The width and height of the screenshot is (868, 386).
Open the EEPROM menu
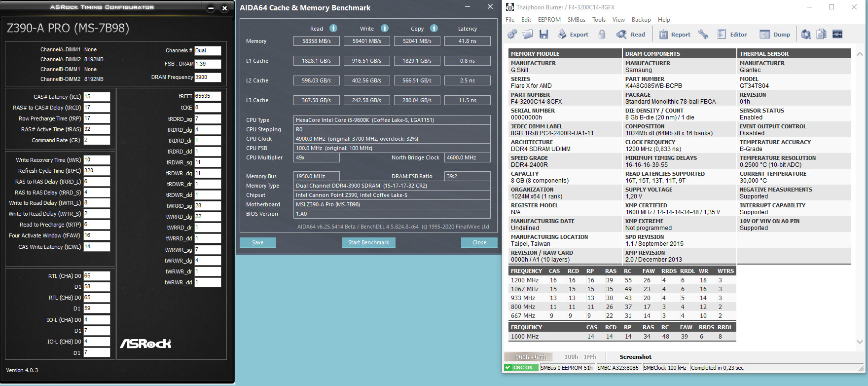click(549, 20)
